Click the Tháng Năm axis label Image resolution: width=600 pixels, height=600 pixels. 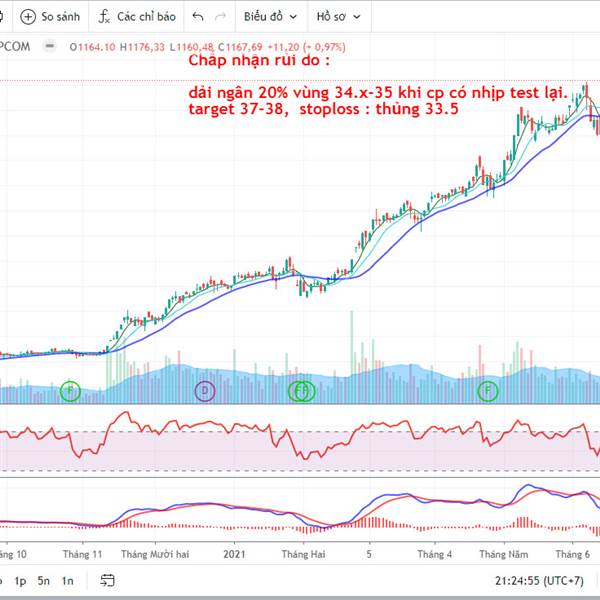point(504,554)
